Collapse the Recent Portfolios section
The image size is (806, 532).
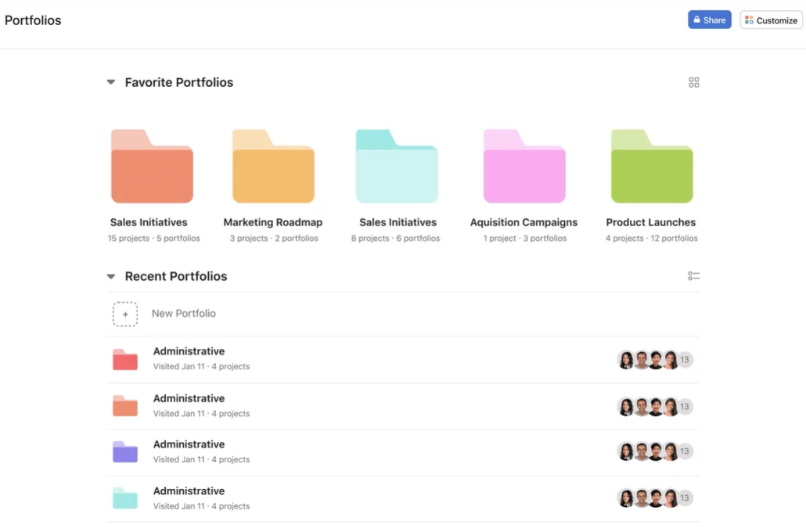(x=110, y=275)
